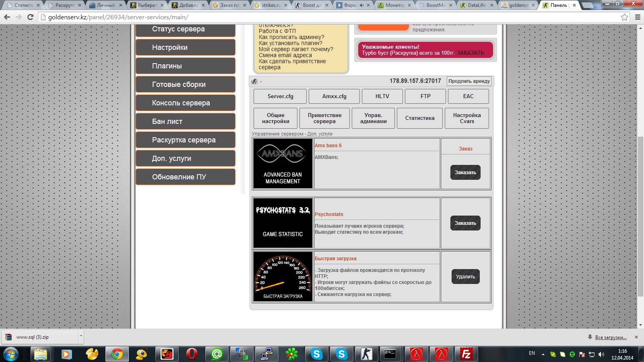Screen dimensions: 644x362
Task: Switch to Chrome in the taskbar
Action: pos(117,354)
